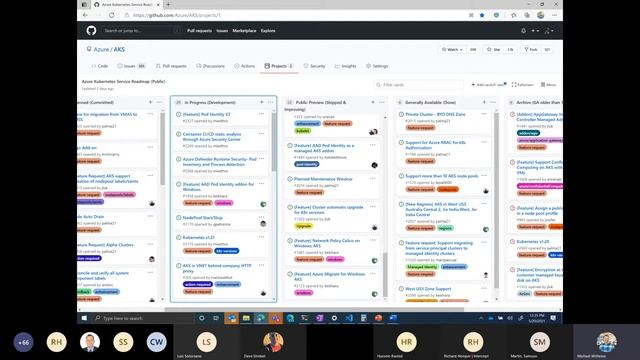Switch to the Projects tab
The width and height of the screenshot is (640, 360).
coord(279,66)
